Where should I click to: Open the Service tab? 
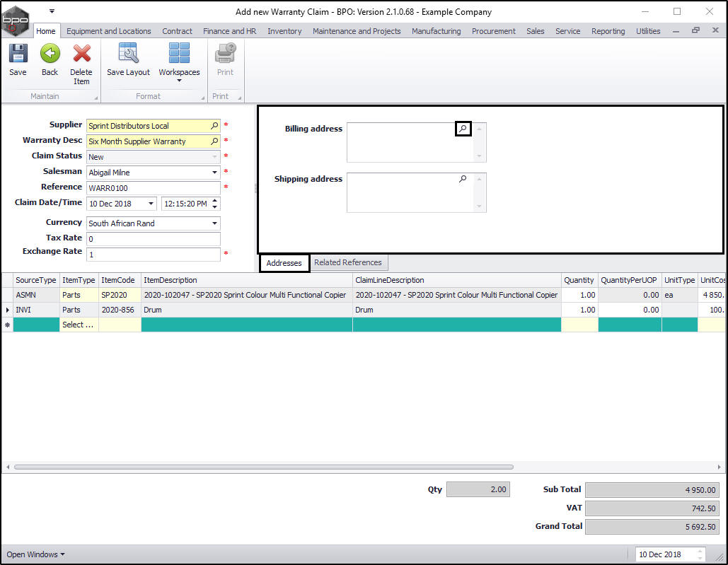[568, 31]
